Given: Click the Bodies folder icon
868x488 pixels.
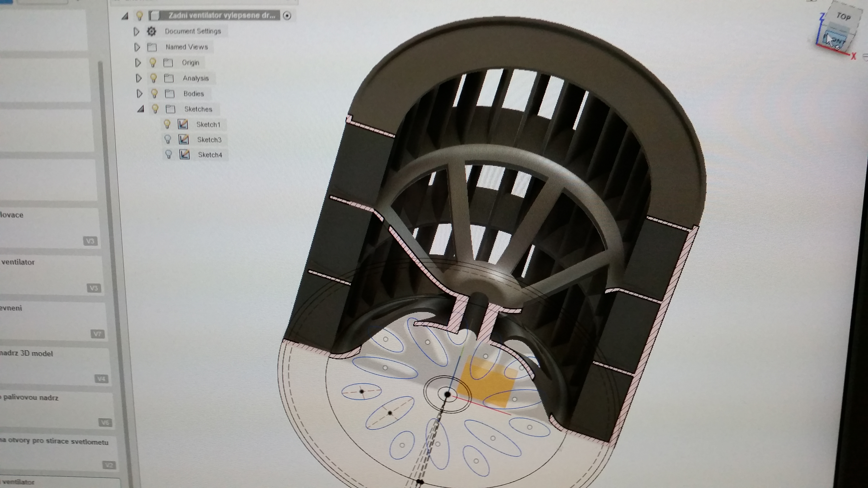Looking at the screenshot, I should 169,94.
